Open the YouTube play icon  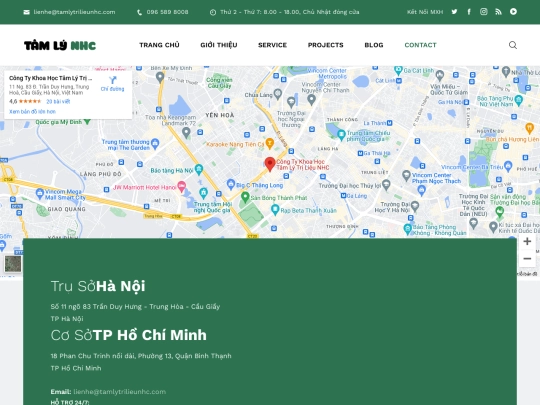point(513,12)
